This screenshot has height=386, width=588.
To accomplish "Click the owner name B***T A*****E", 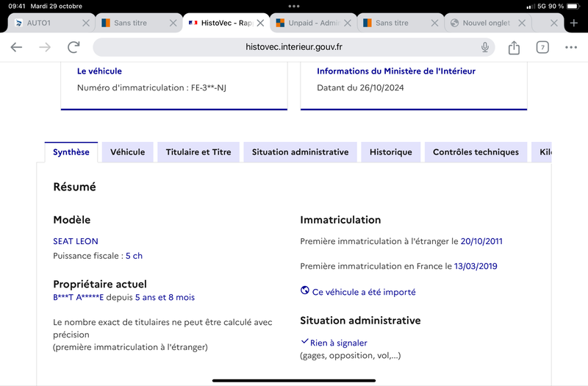I will point(78,298).
